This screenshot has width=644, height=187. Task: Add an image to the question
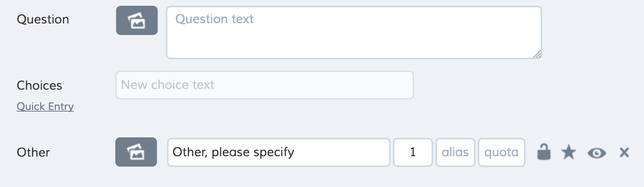137,20
